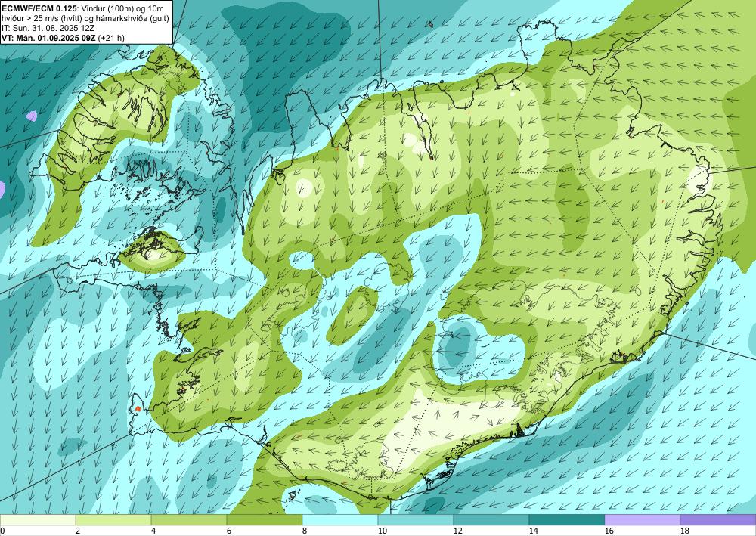Image resolution: width=756 pixels, height=536 pixels.
Task: Click the medium green 4–6 legend swatch
Action: [x=189, y=520]
